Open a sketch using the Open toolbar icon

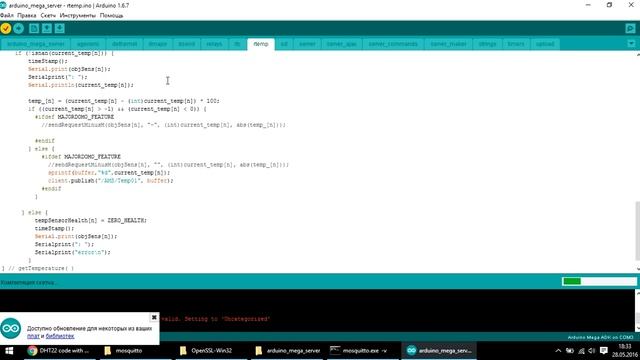point(47,28)
